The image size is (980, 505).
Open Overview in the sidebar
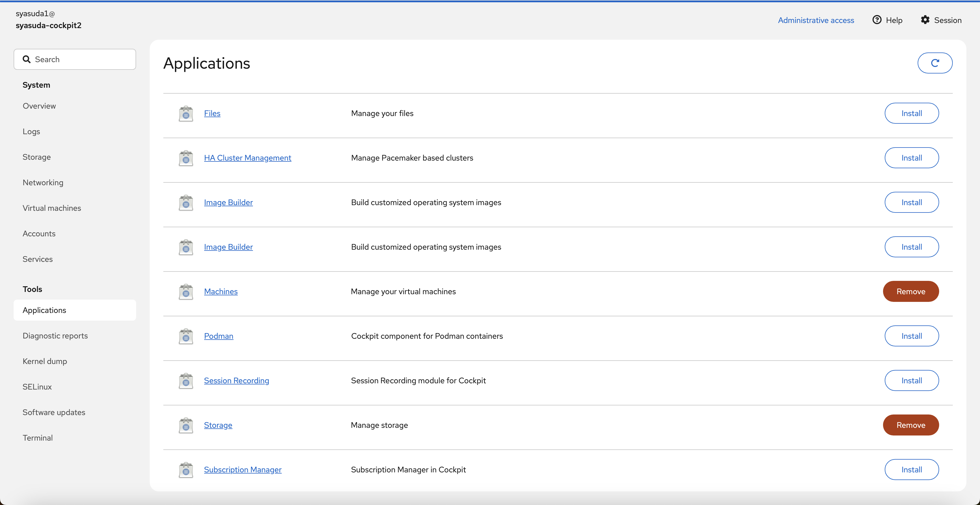click(39, 106)
